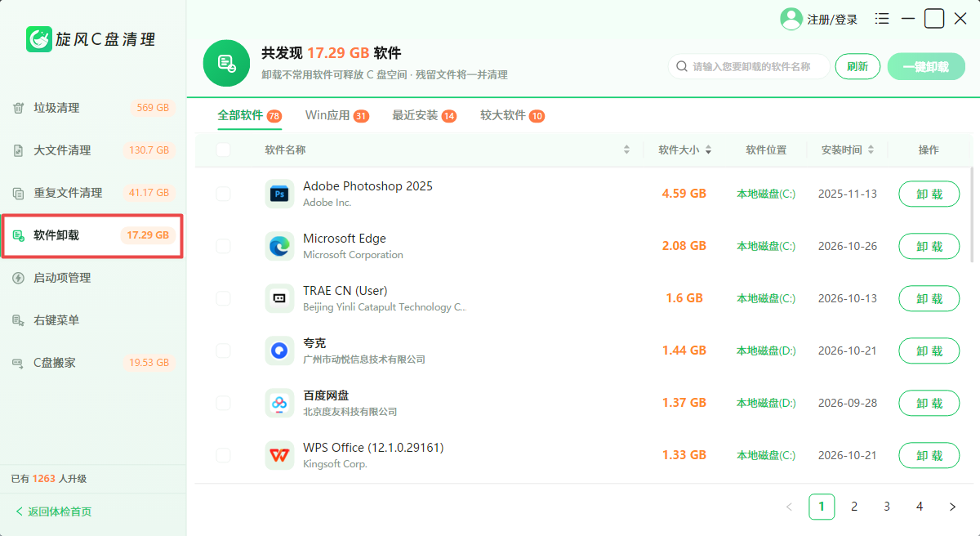
Task: Click the green software uninstall header icon
Action: click(226, 63)
